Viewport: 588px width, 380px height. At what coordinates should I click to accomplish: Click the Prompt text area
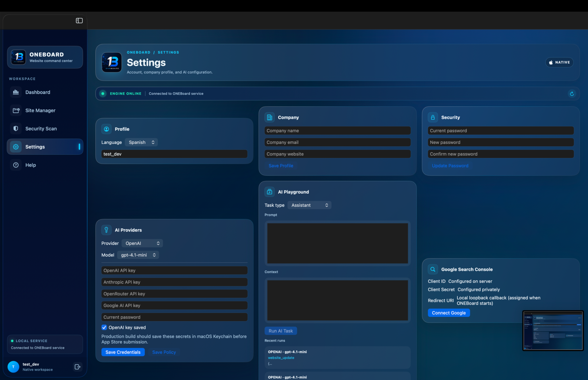pyautogui.click(x=337, y=243)
